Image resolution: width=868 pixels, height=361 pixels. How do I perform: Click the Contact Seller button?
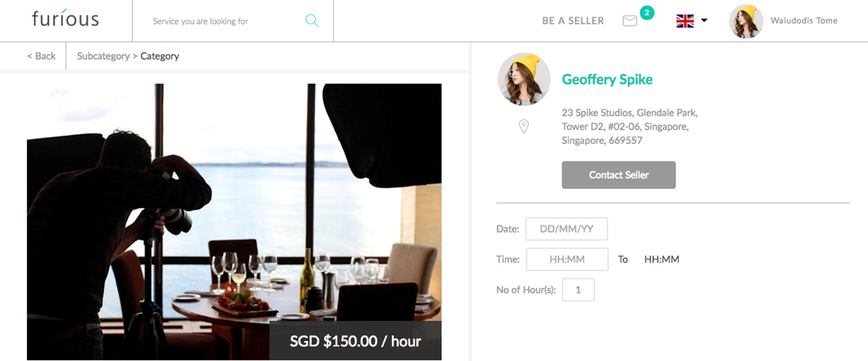tap(618, 175)
